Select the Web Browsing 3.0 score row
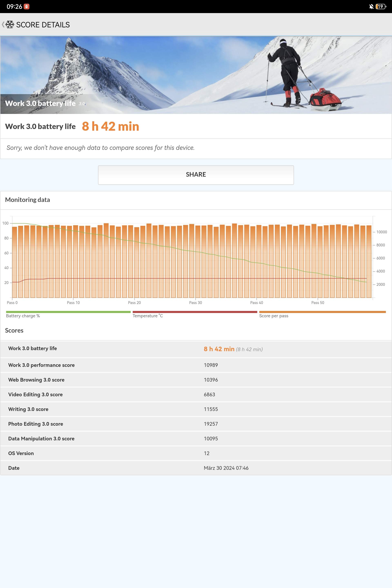Image resolution: width=392 pixels, height=588 pixels. tap(196, 380)
